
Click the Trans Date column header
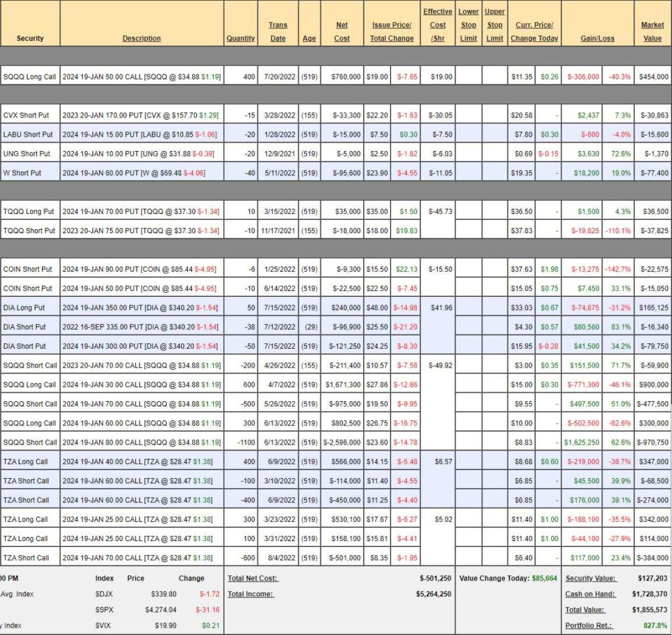pyautogui.click(x=278, y=32)
